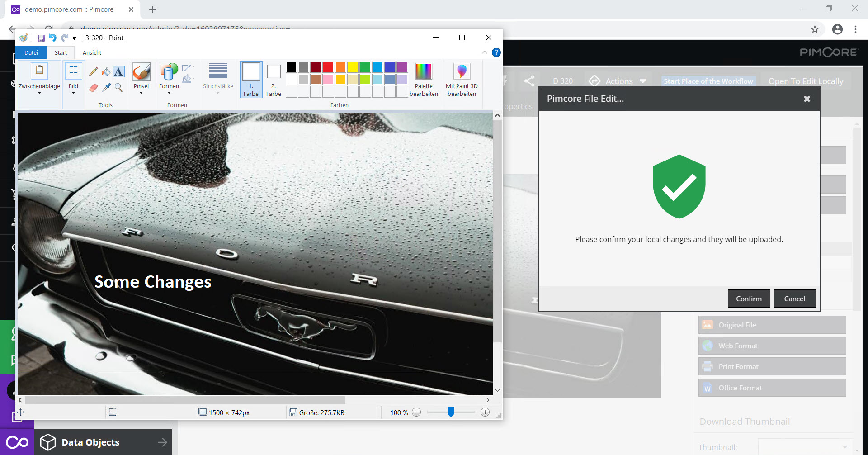Open the quick access toolbar customize arrow

pyautogui.click(x=74, y=38)
